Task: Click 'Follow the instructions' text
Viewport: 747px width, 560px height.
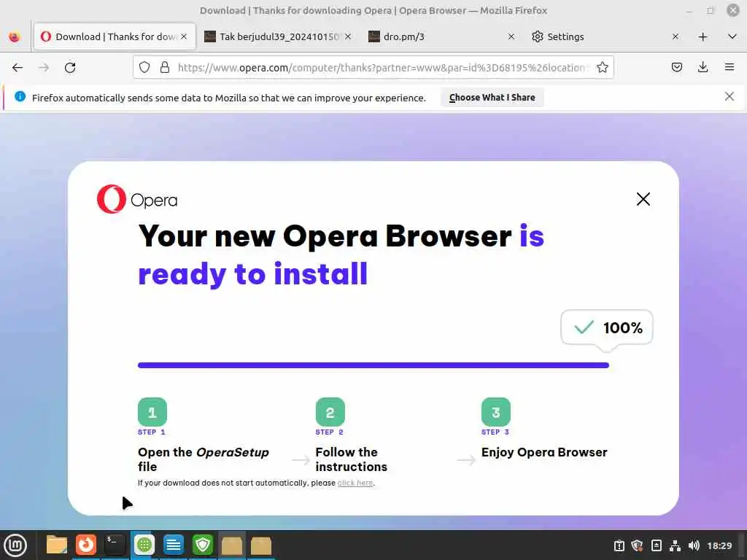Action: click(352, 459)
